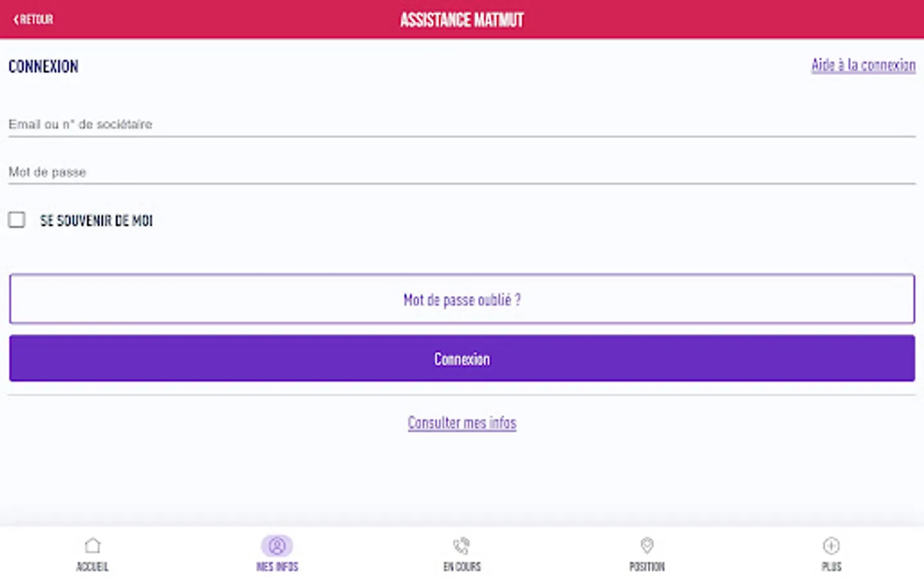This screenshot has height=578, width=924.
Task: Switch to the ACCUEIL tab label
Action: [x=92, y=566]
